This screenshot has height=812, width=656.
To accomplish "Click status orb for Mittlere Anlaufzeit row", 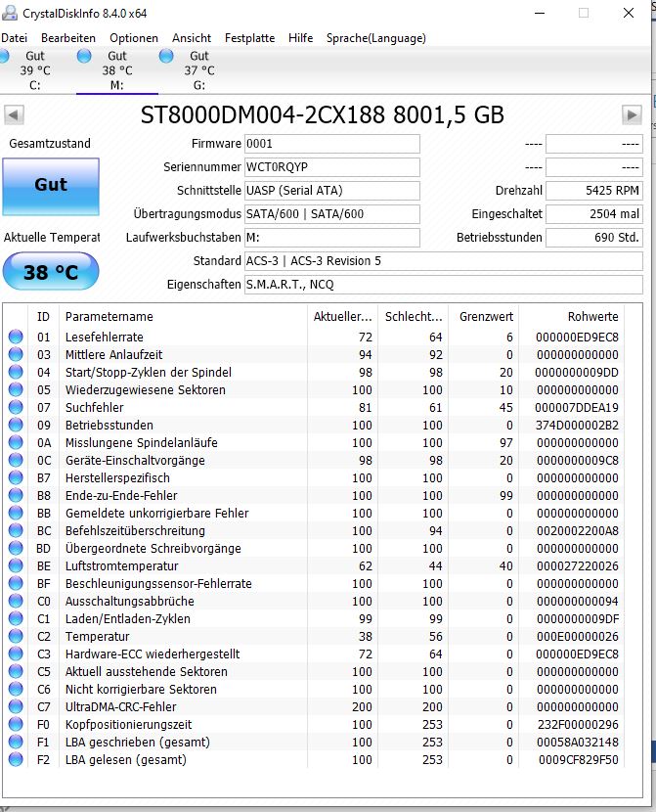I will (16, 354).
